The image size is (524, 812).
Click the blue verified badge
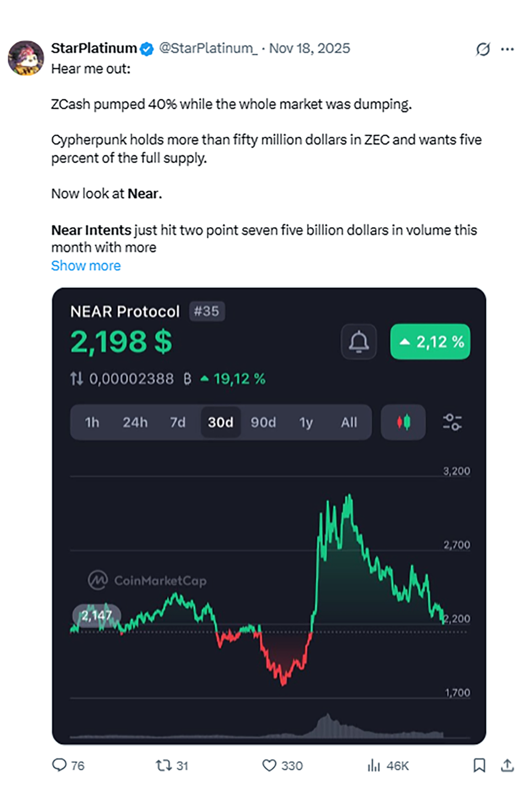point(147,49)
